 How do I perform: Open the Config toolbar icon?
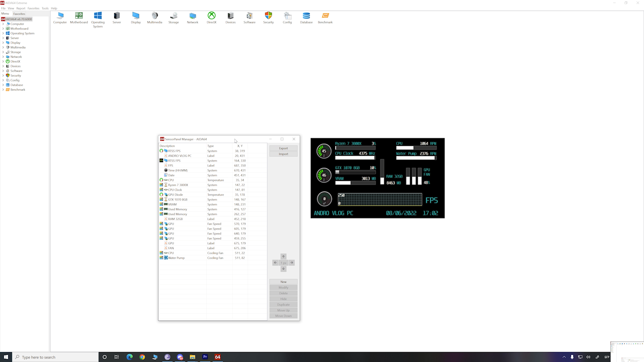point(287,18)
